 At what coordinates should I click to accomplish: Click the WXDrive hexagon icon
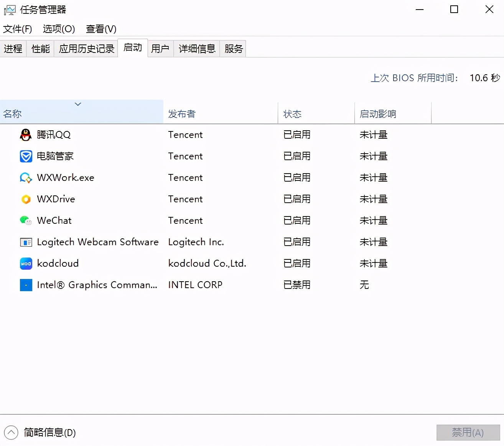coord(26,199)
